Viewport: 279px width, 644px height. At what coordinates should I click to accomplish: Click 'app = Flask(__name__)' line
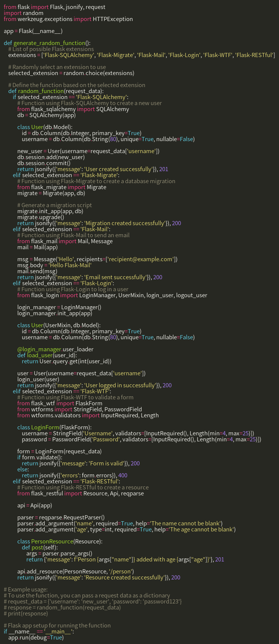point(33,31)
